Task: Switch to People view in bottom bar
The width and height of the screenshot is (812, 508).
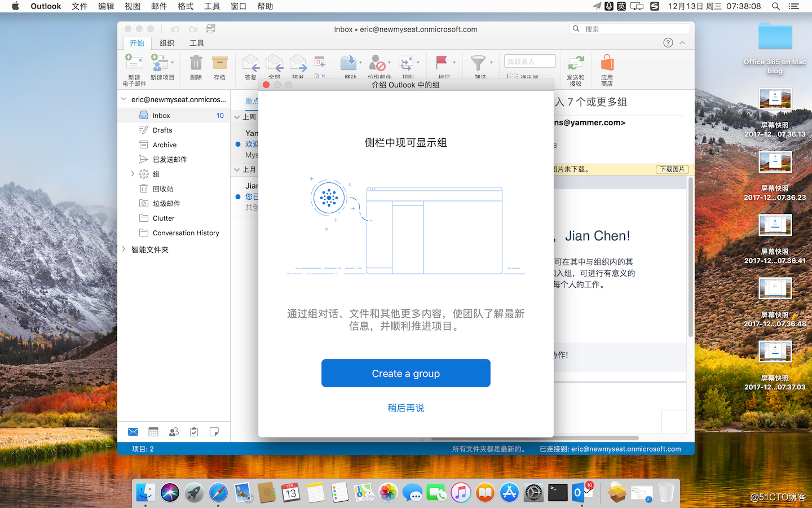Action: pos(174,432)
